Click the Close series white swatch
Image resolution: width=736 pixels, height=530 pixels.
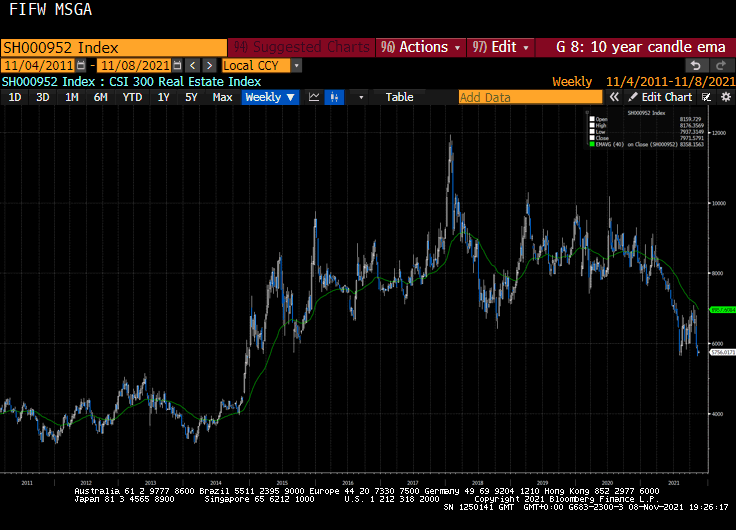(592, 138)
